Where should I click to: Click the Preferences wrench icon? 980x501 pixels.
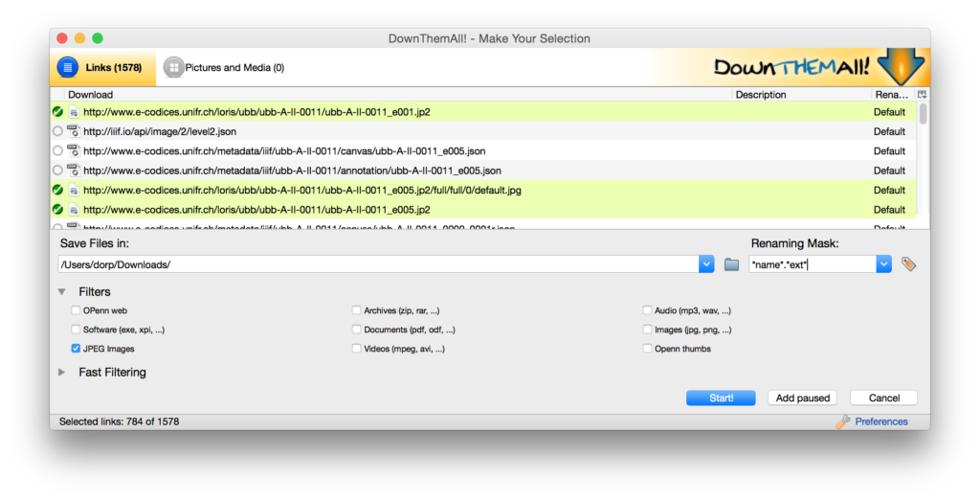click(x=842, y=422)
